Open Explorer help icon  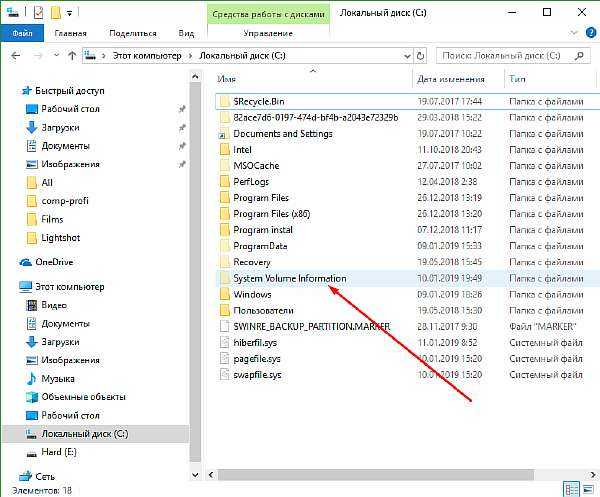coord(591,33)
